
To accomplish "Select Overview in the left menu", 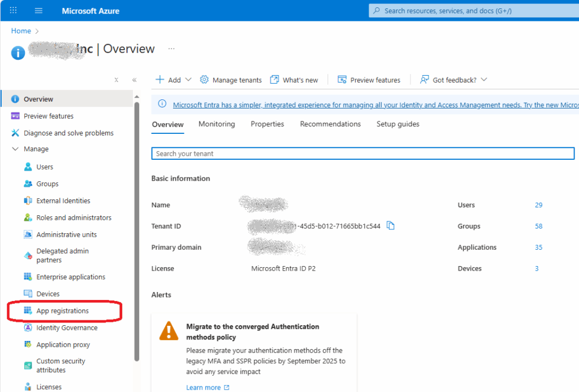I will 67,99.
